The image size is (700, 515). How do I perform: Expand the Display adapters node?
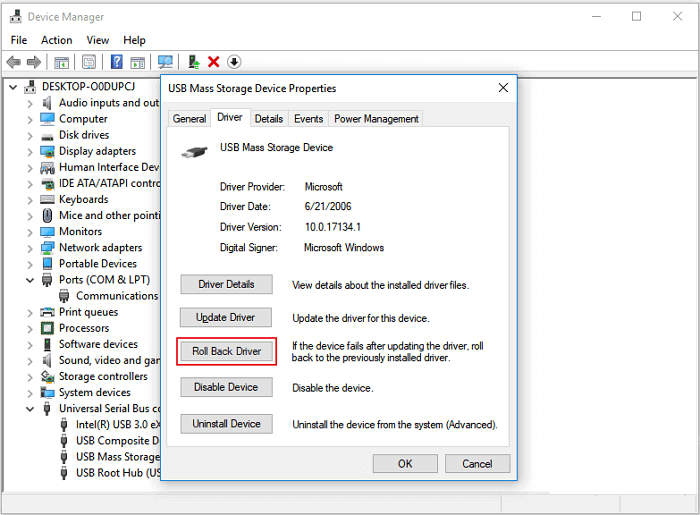coord(30,152)
